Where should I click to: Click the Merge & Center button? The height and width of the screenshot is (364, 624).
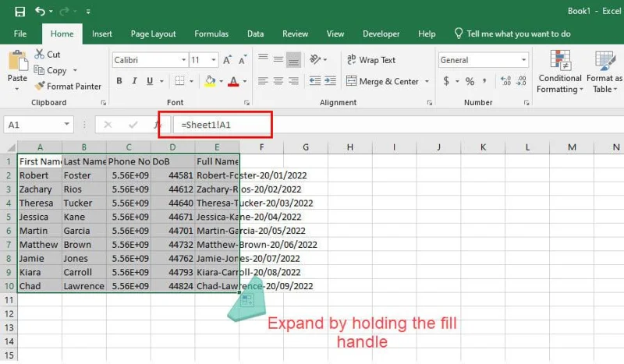[x=382, y=82]
